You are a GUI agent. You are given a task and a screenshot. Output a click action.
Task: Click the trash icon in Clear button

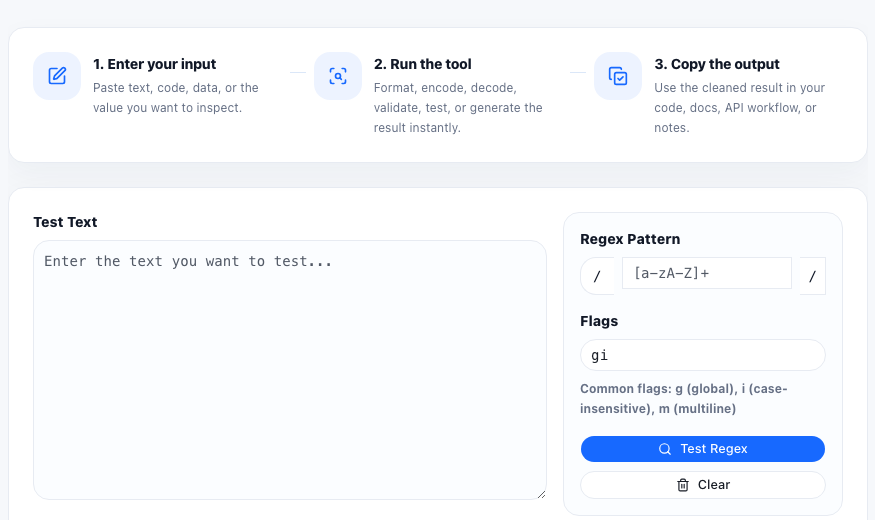[682, 485]
